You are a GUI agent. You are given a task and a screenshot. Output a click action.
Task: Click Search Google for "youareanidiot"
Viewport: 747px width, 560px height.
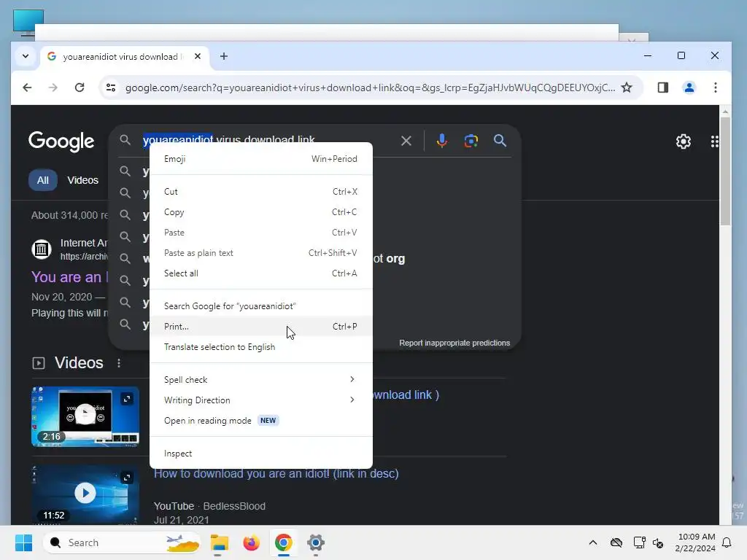coord(260,306)
